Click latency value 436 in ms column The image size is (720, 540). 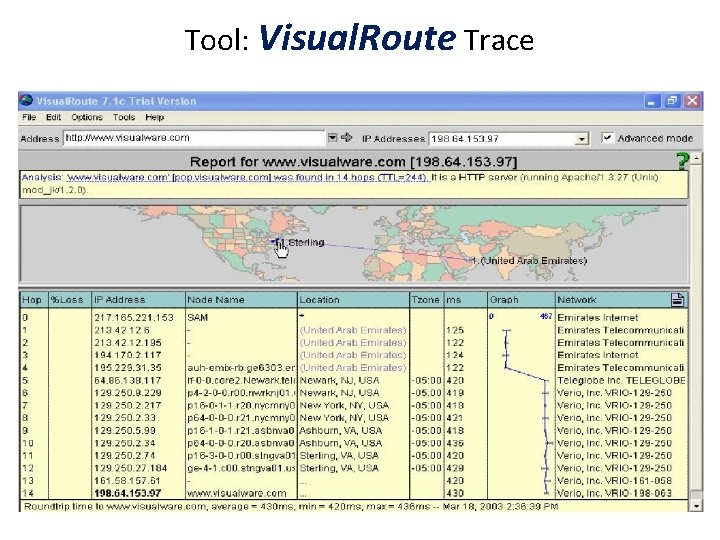point(455,443)
